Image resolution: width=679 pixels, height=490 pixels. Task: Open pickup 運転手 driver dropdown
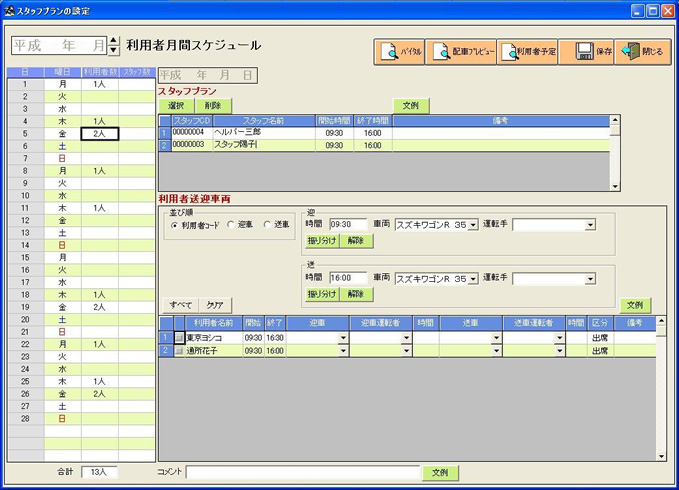point(590,225)
